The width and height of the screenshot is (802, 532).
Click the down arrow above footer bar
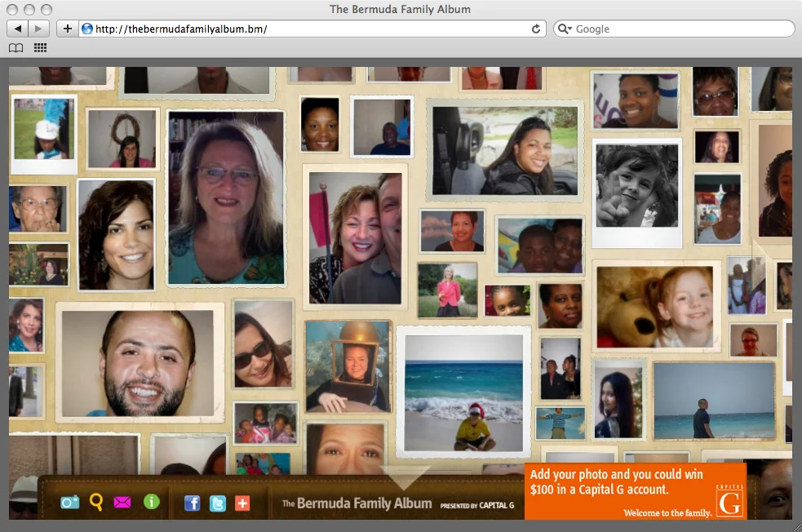(x=403, y=478)
